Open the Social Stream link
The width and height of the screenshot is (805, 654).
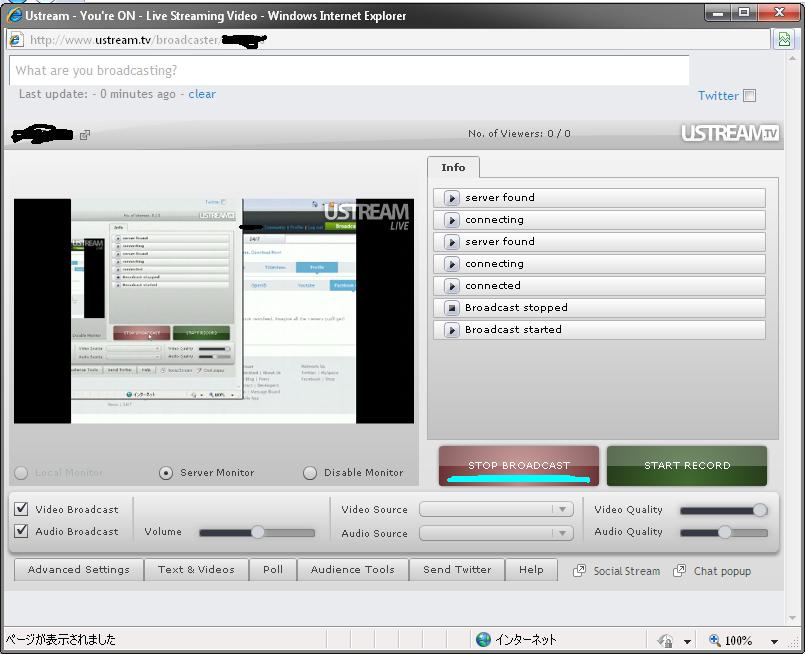click(x=627, y=571)
